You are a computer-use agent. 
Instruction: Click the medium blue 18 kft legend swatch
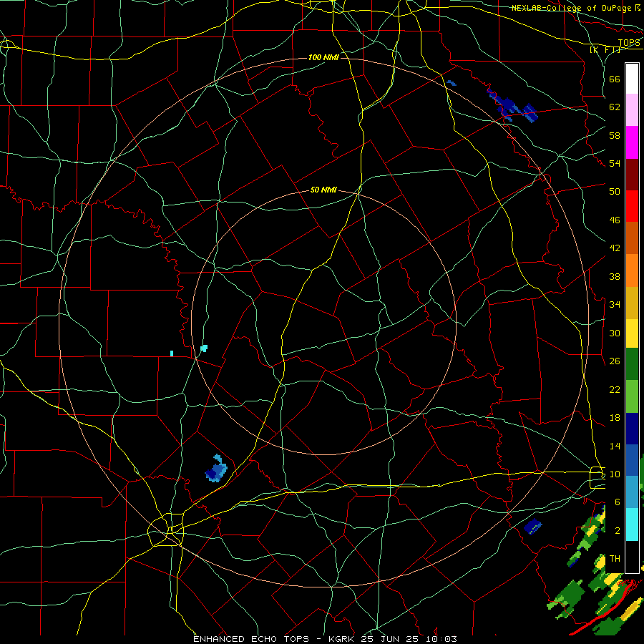pyautogui.click(x=632, y=460)
